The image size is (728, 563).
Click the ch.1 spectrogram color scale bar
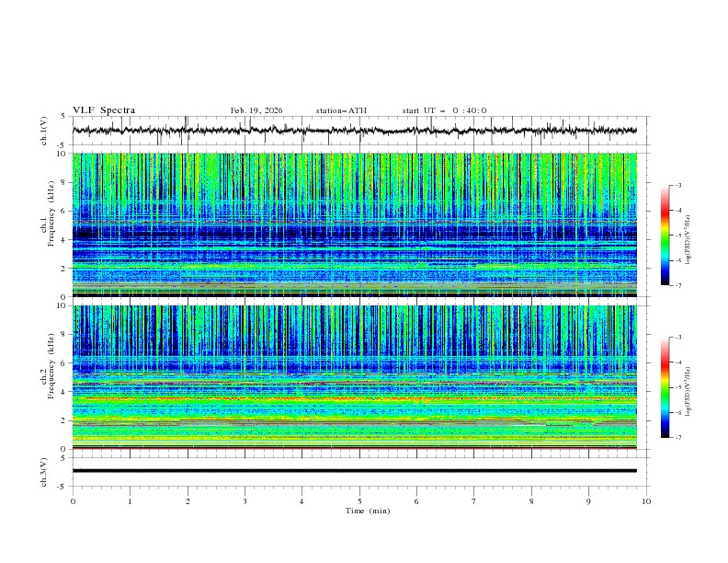(x=665, y=236)
